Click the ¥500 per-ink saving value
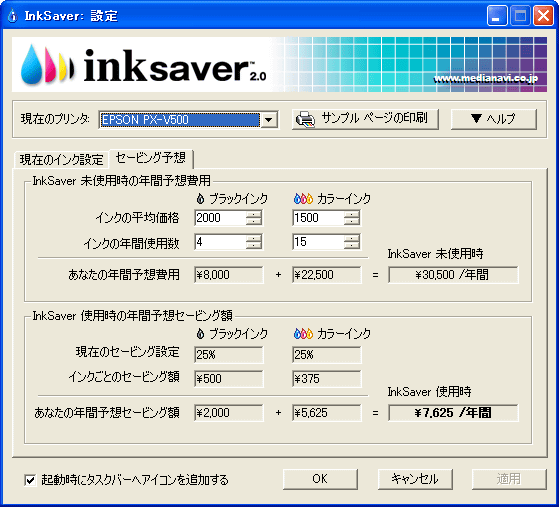This screenshot has height=507, width=559. (229, 378)
